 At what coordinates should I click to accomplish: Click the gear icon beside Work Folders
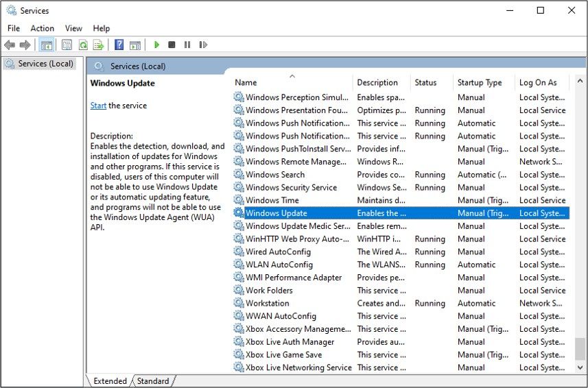[239, 290]
